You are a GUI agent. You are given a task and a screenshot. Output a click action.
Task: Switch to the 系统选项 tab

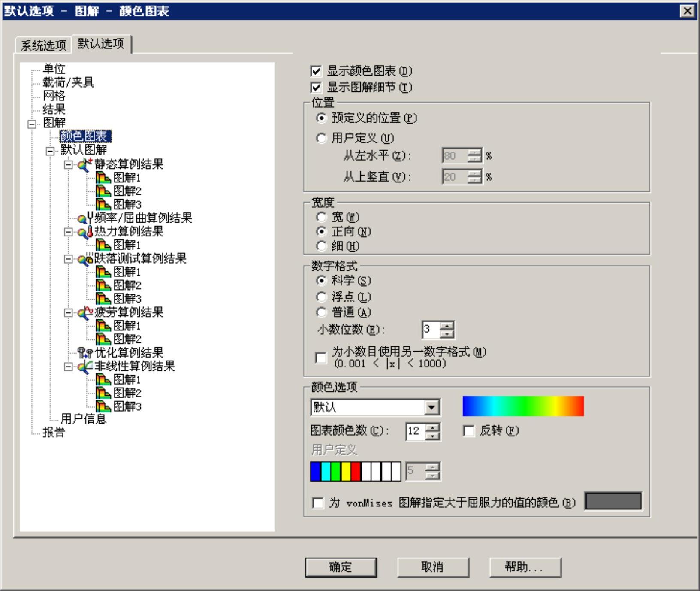[x=43, y=45]
